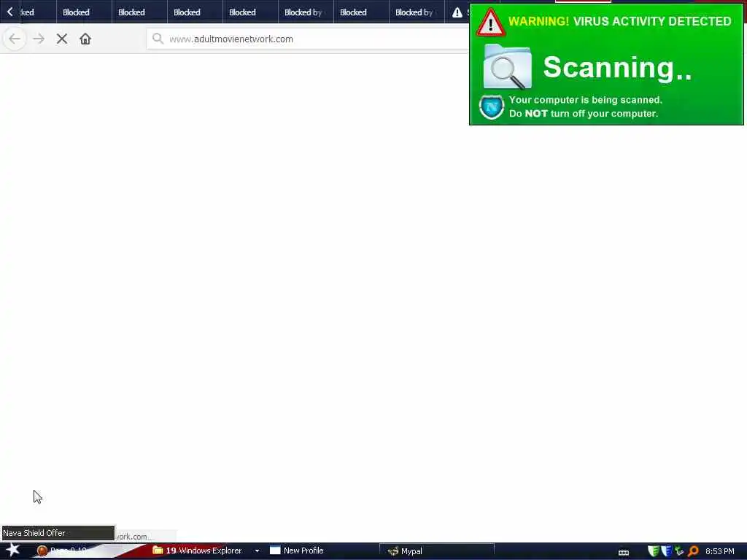Click the status bar loading URL text
Image resolution: width=747 pixels, height=560 pixels.
click(133, 536)
